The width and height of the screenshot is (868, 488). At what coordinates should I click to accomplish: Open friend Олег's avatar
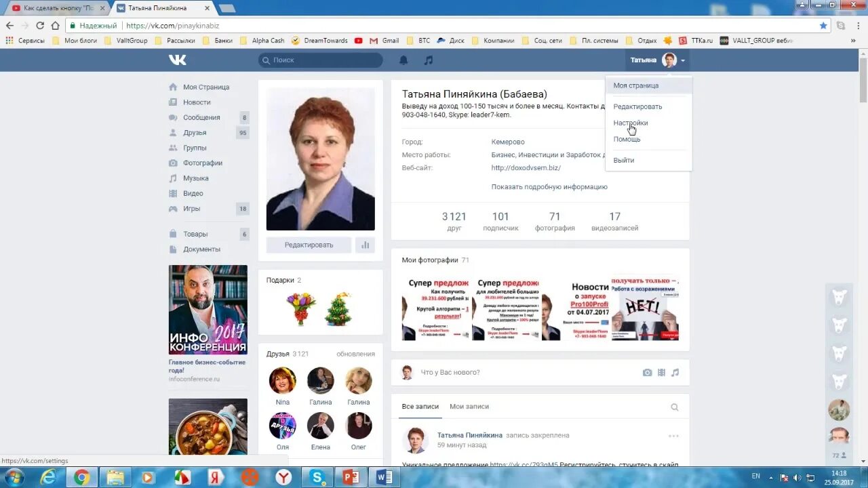[x=359, y=426]
